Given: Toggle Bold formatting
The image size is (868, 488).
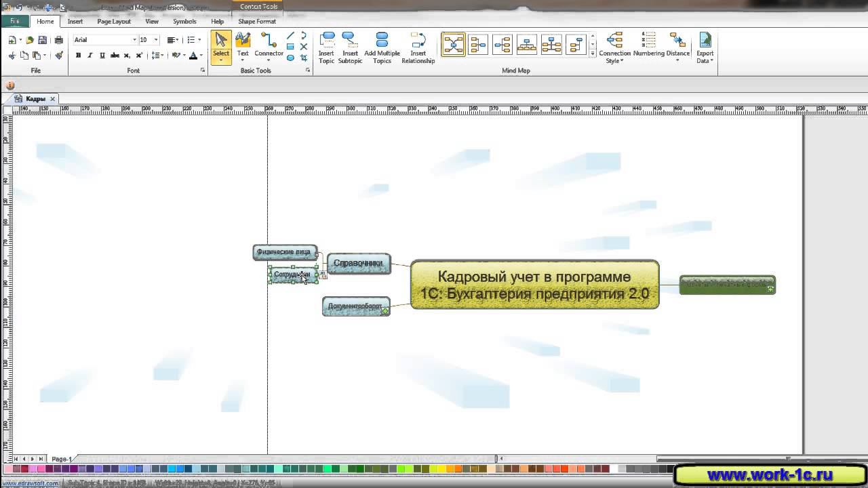Looking at the screenshot, I should [x=78, y=56].
